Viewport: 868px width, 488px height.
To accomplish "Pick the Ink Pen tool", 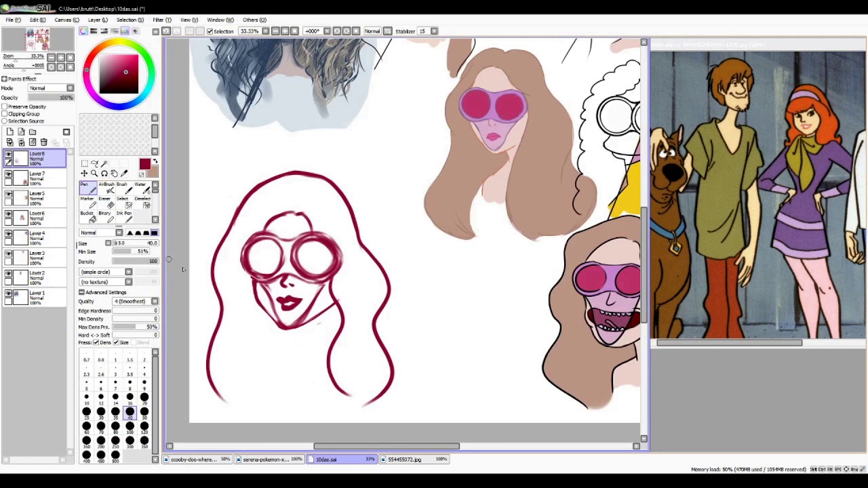I will pyautogui.click(x=124, y=216).
